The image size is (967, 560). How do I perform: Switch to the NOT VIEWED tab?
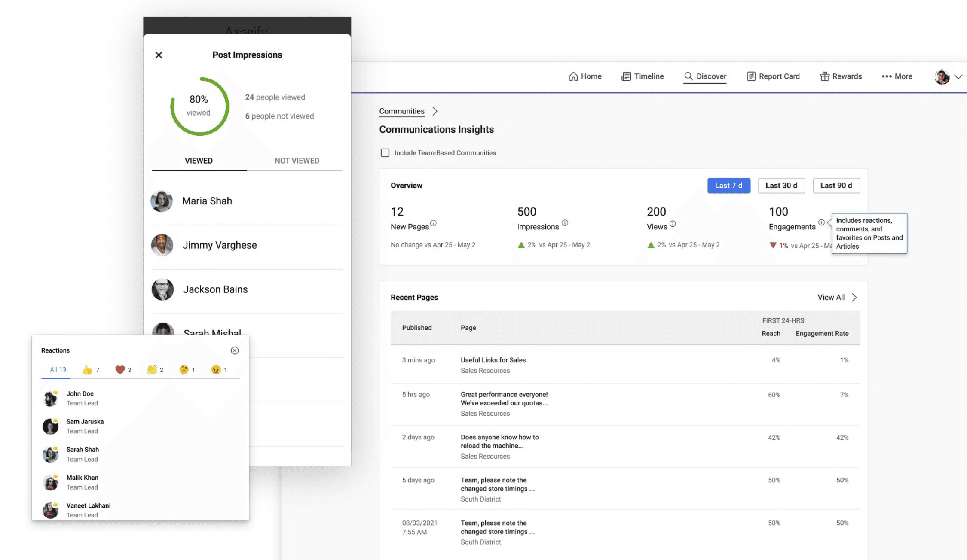(x=297, y=161)
